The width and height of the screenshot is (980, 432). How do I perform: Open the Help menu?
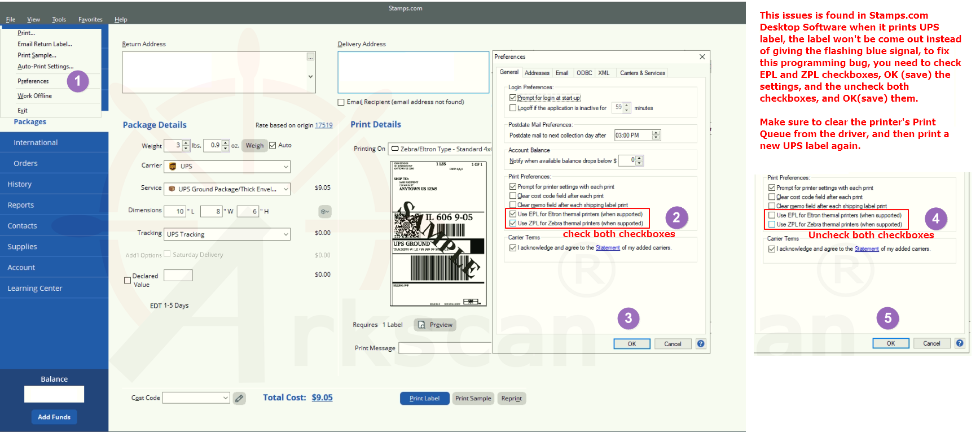[121, 19]
